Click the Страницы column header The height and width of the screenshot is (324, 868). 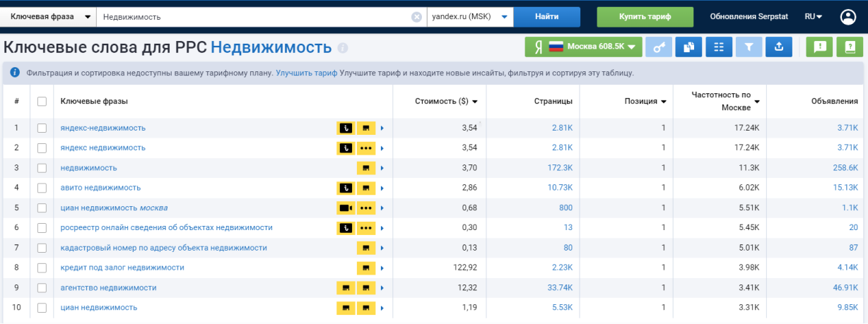coord(553,102)
